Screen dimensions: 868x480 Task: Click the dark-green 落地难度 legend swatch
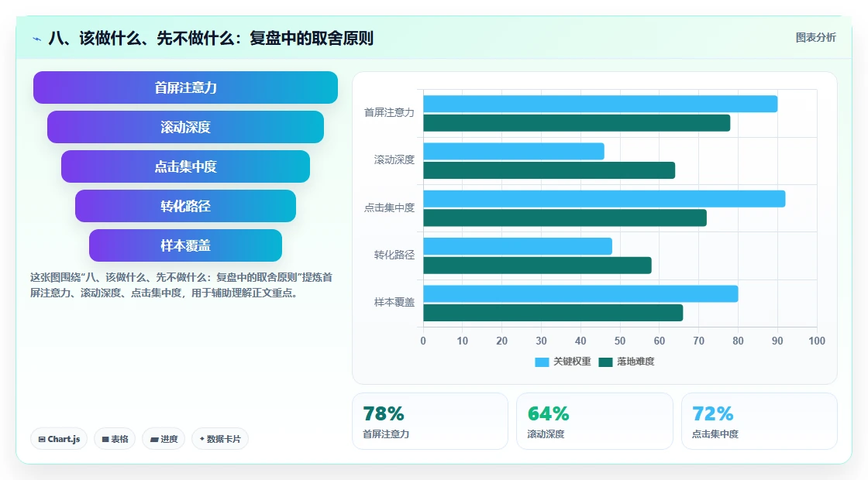click(x=605, y=362)
